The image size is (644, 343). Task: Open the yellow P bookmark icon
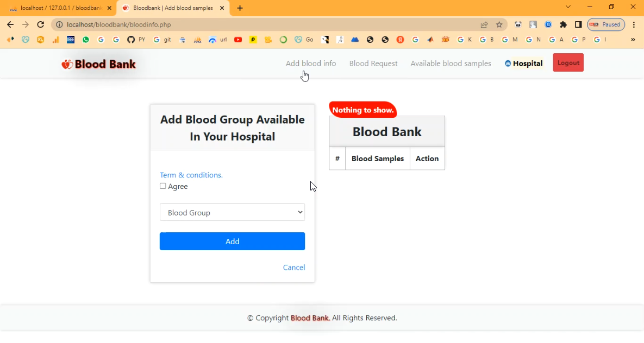pos(253,40)
